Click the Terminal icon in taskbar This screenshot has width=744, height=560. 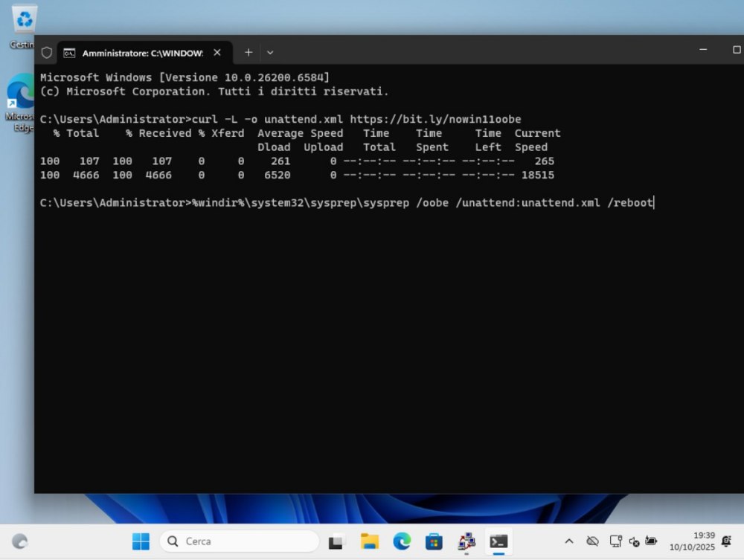498,541
